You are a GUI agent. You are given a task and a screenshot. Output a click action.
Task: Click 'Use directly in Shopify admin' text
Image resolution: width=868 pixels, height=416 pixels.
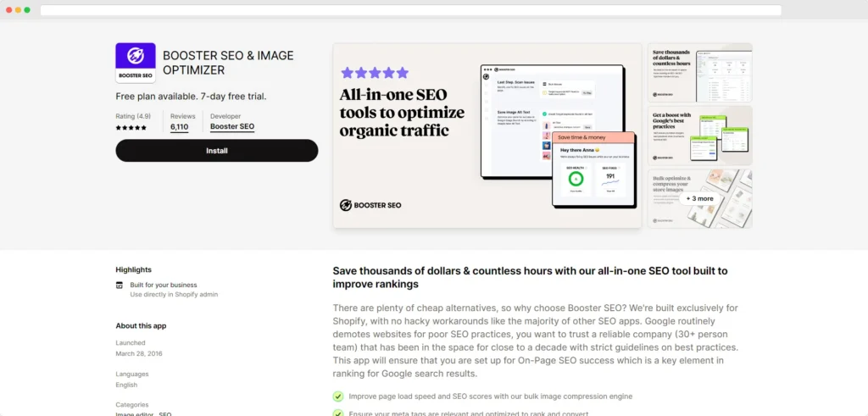pyautogui.click(x=174, y=294)
